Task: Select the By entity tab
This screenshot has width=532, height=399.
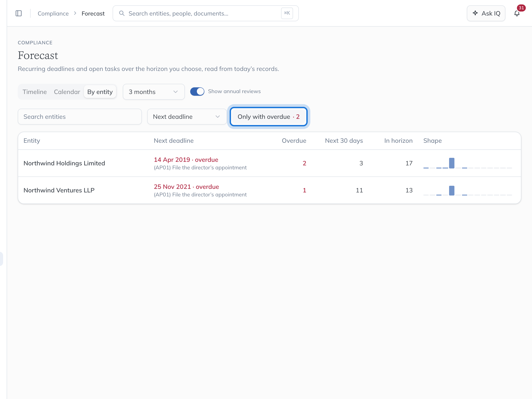Action: tap(100, 92)
